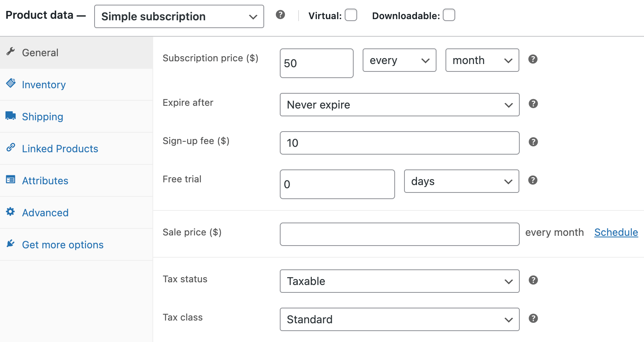
Task: Click the Shipping truck icon
Action: [11, 116]
